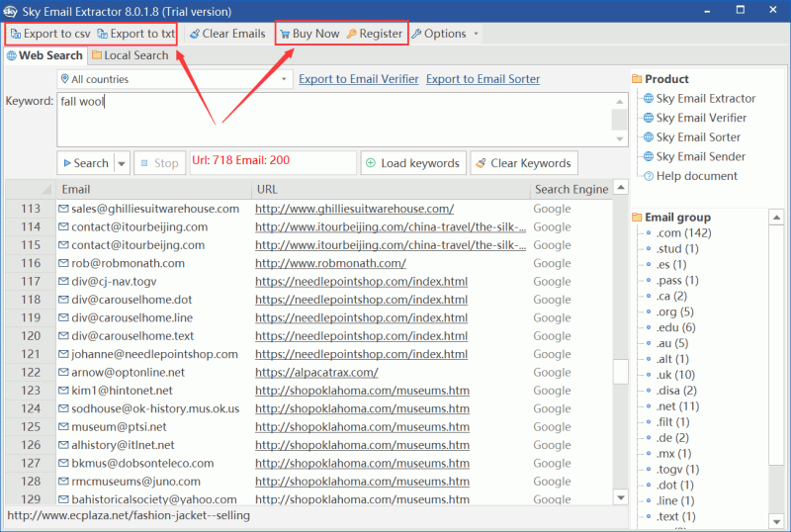The width and height of the screenshot is (791, 532).
Task: Click the Buy Now shopping cart icon
Action: tap(285, 34)
